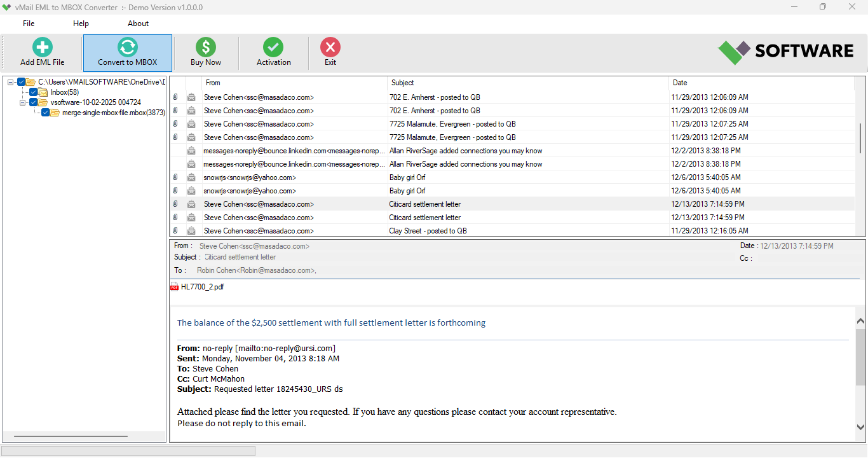Open the Help menu
868x458 pixels.
click(81, 23)
